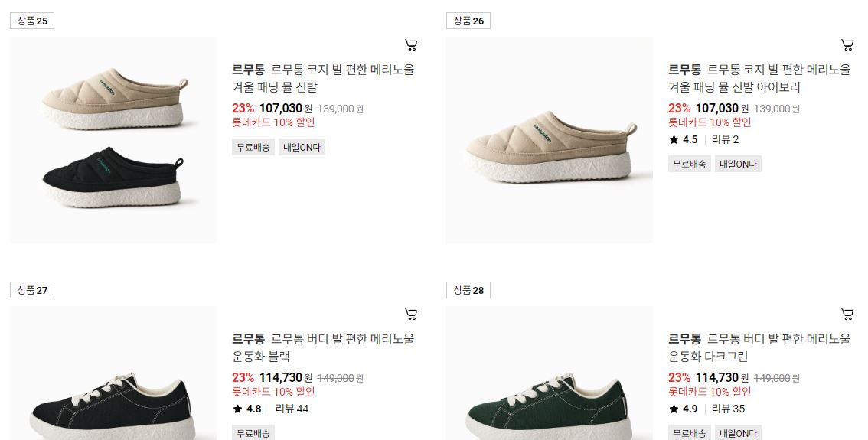Open dark green sneaker product image
Screen dimensions: 868x440
550,373
